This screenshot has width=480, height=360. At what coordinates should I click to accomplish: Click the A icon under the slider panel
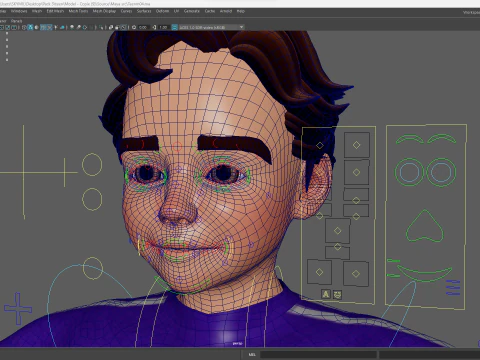tap(326, 294)
